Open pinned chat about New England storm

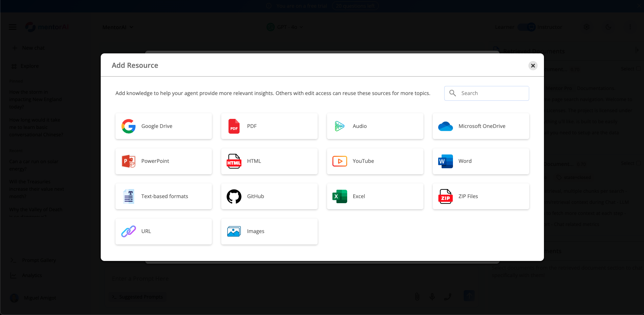36,99
